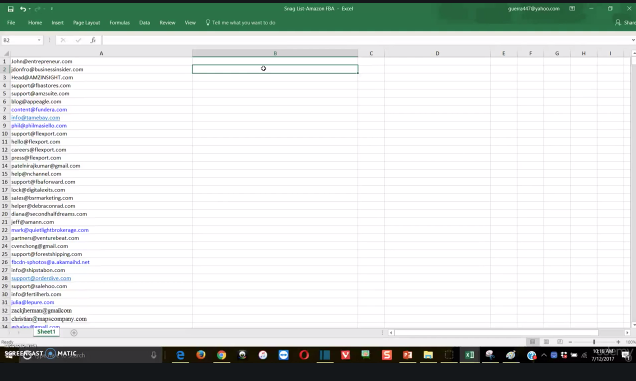Click the zoom out minus button
The height and width of the screenshot is (381, 636).
[570, 342]
